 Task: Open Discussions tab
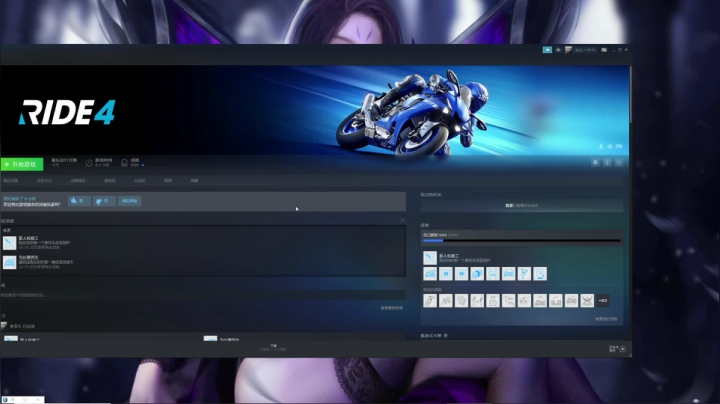pos(139,180)
